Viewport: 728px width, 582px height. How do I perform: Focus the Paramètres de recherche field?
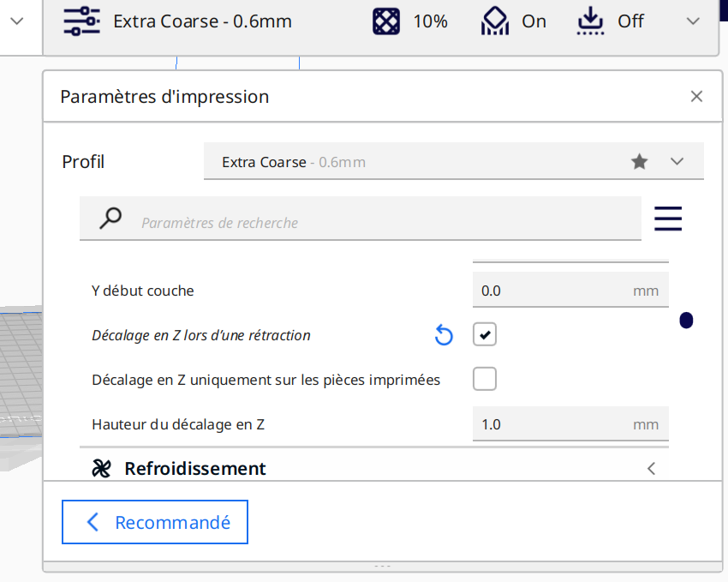pyautogui.click(x=361, y=219)
